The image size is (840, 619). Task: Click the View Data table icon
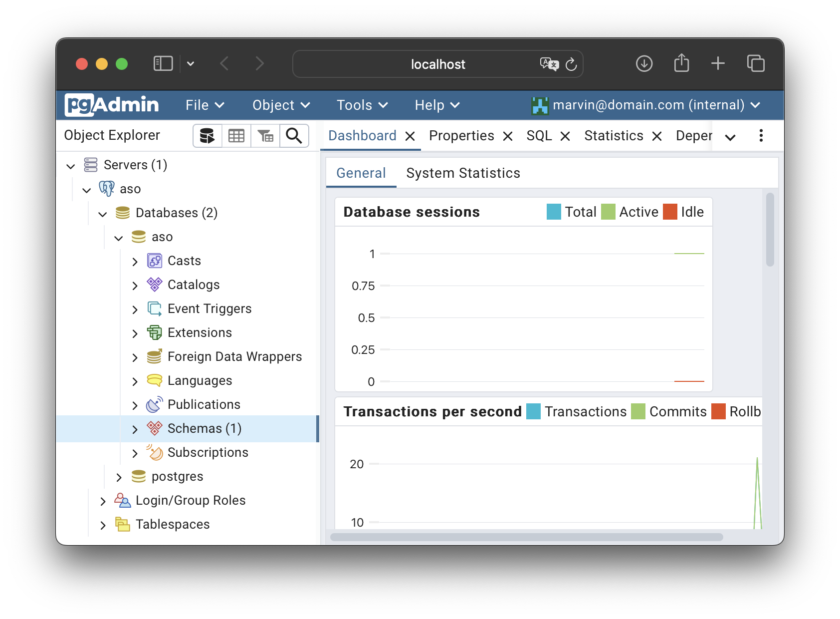[236, 136]
